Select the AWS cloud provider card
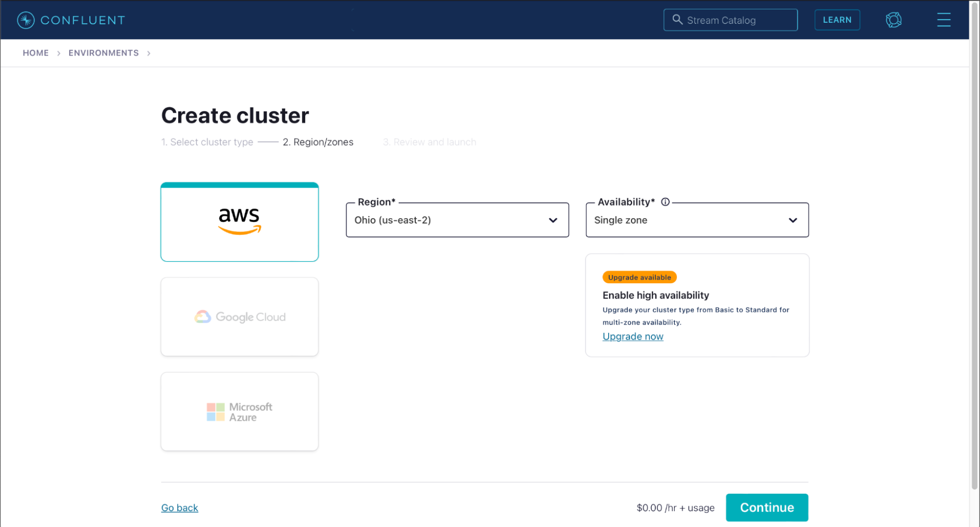This screenshot has width=980, height=527. 240,222
